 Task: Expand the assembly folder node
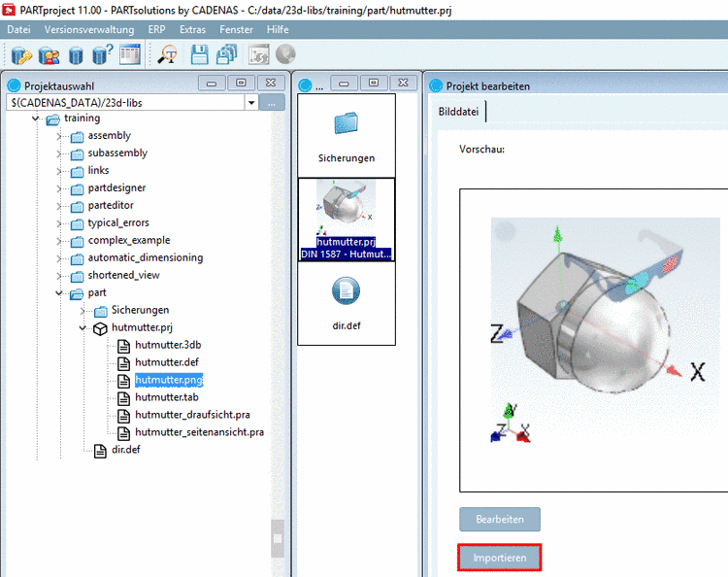tap(59, 137)
